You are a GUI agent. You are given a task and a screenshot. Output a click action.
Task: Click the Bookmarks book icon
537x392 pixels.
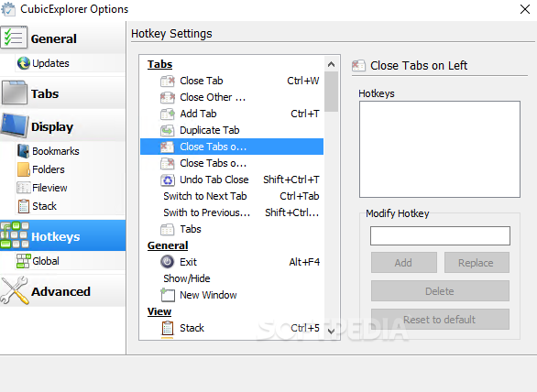pyautogui.click(x=23, y=151)
